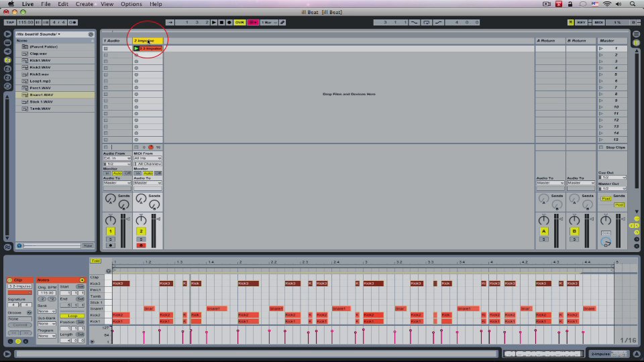Image resolution: width=644 pixels, height=362 pixels.
Task: Open the Audio From Ext. In dropdown
Action: [117, 158]
